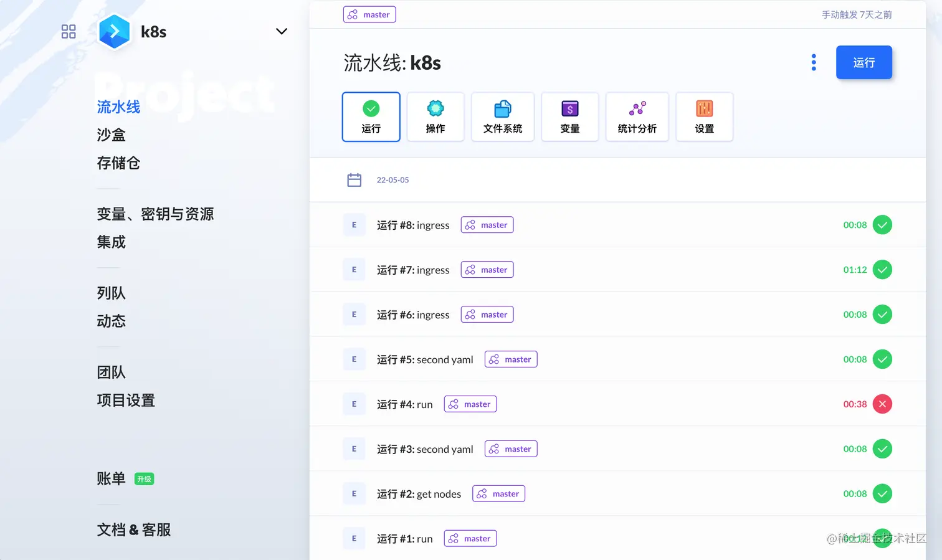Click the red failure icon on 运行 #4
942x560 pixels.
click(882, 404)
